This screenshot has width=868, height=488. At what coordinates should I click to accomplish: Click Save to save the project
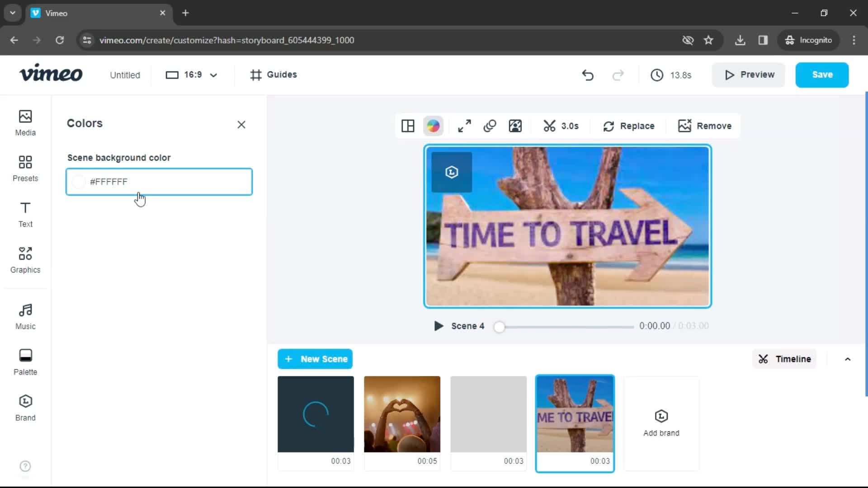823,75
